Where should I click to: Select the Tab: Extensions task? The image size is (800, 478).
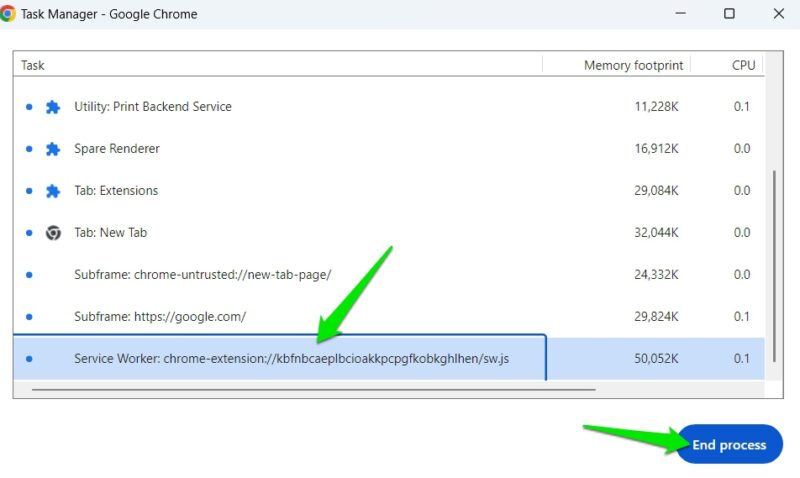pos(389,191)
